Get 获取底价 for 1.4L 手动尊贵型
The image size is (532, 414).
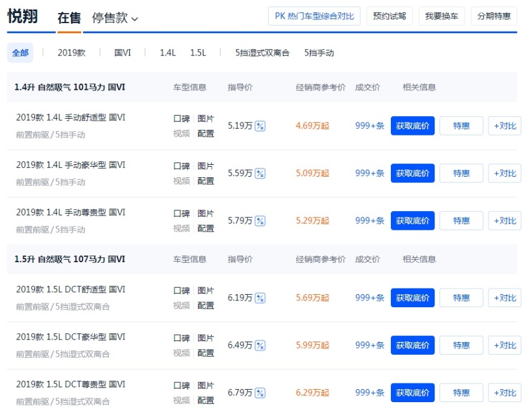[413, 221]
